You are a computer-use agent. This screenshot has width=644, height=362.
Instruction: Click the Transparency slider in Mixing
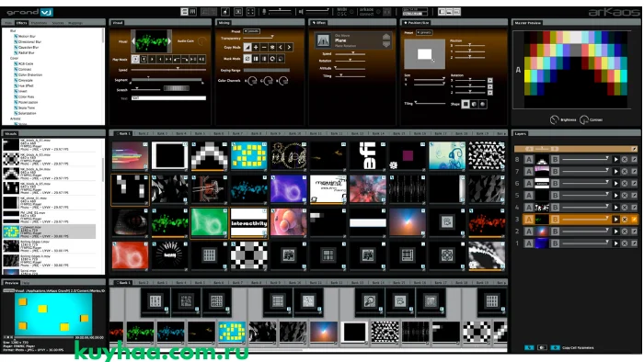tap(259, 38)
